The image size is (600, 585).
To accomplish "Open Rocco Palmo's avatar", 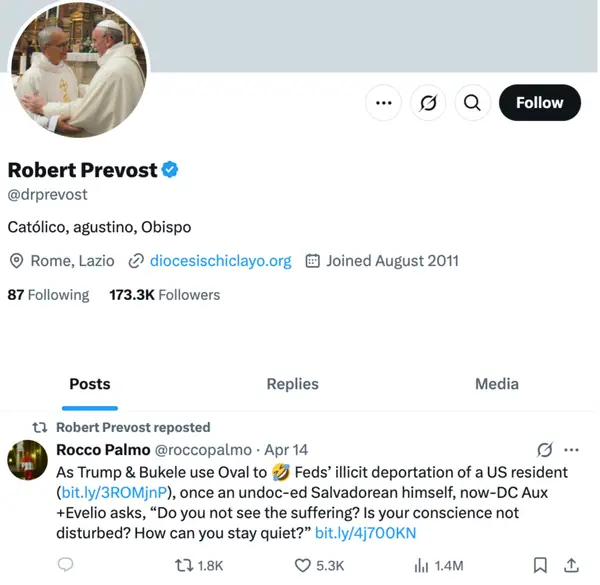I will [28, 460].
